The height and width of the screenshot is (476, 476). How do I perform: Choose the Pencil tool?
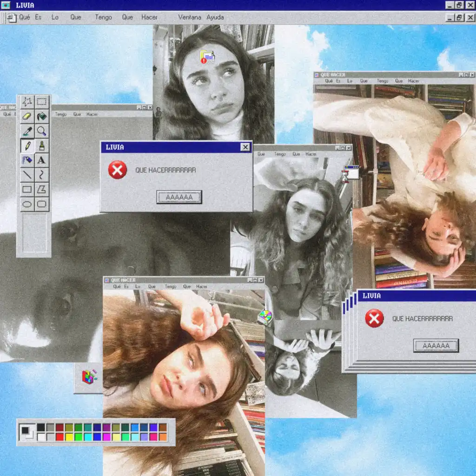click(x=27, y=145)
